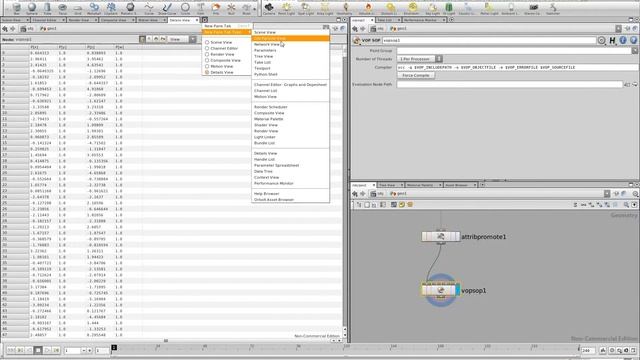Open node info in parameter pane
This screenshot has width=640, height=360.
[x=623, y=40]
